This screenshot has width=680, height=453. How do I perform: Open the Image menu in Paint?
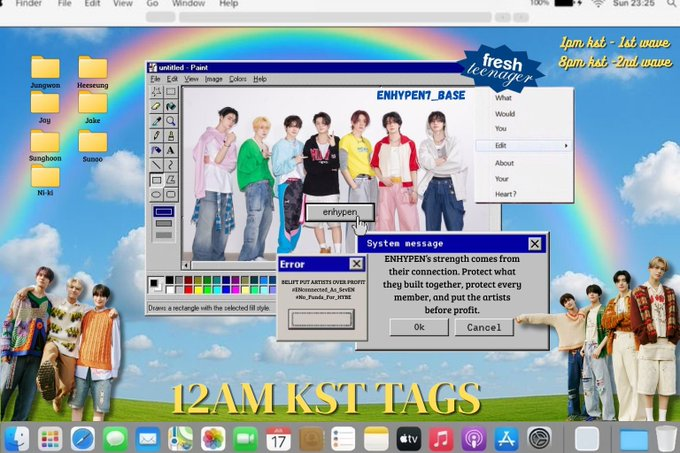213,79
